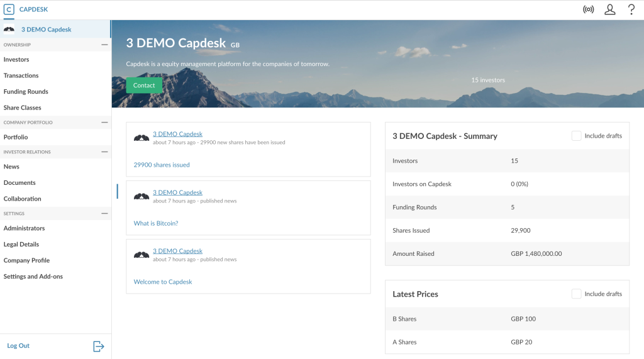
Task: Click the CAPDESK brand name in header
Action: (34, 9)
